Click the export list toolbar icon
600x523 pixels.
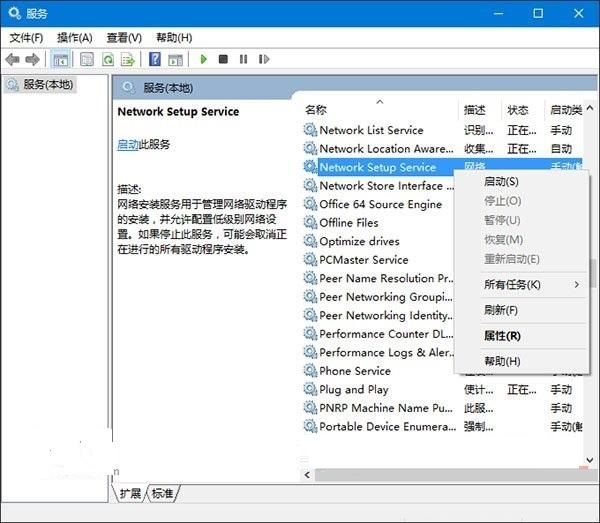click(128, 60)
